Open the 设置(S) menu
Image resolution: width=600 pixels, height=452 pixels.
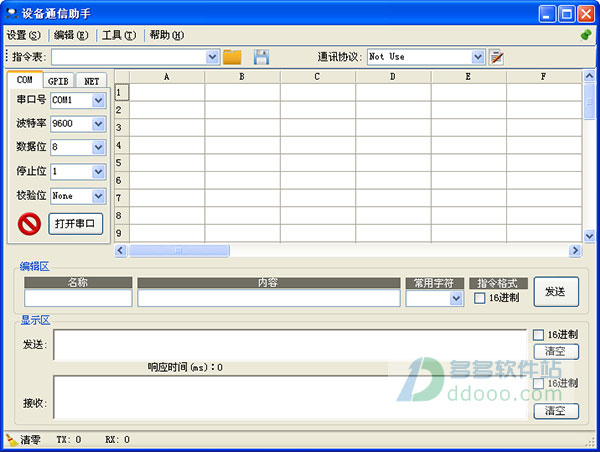(24, 35)
